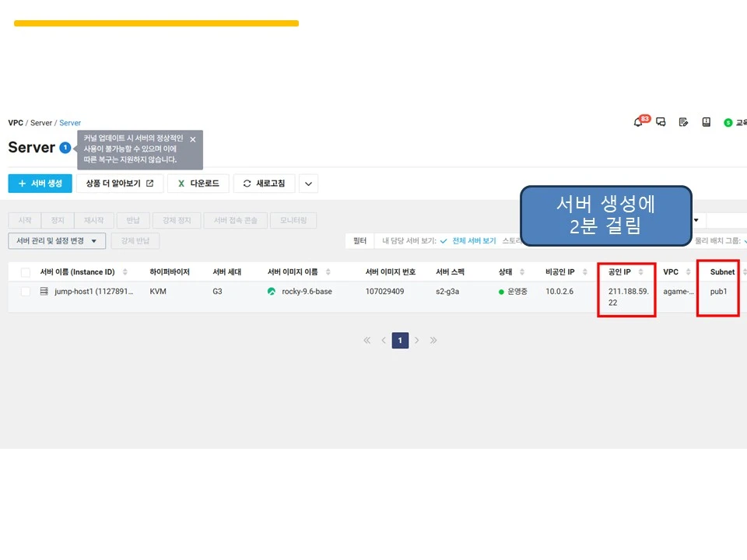This screenshot has width=747, height=560.
Task: Click the jump-host1 server row icon
Action: point(44,291)
